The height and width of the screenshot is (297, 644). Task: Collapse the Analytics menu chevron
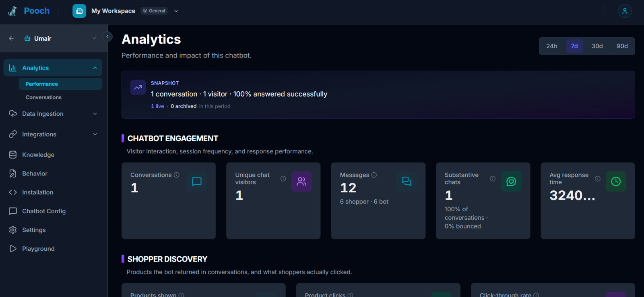pyautogui.click(x=95, y=68)
